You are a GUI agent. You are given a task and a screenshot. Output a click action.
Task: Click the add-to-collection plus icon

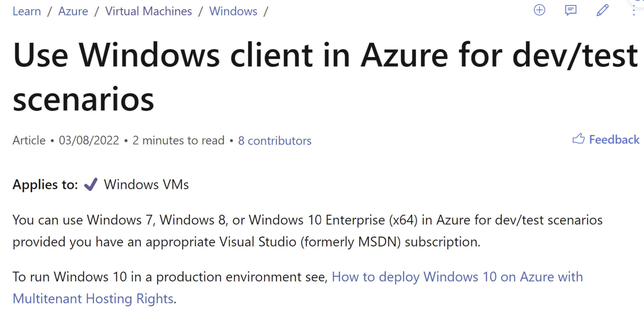click(539, 10)
